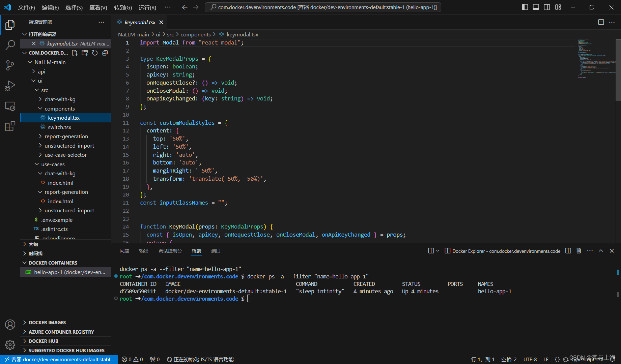This screenshot has height=364, width=621.
Task: Open the View menu
Action: coord(98,7)
